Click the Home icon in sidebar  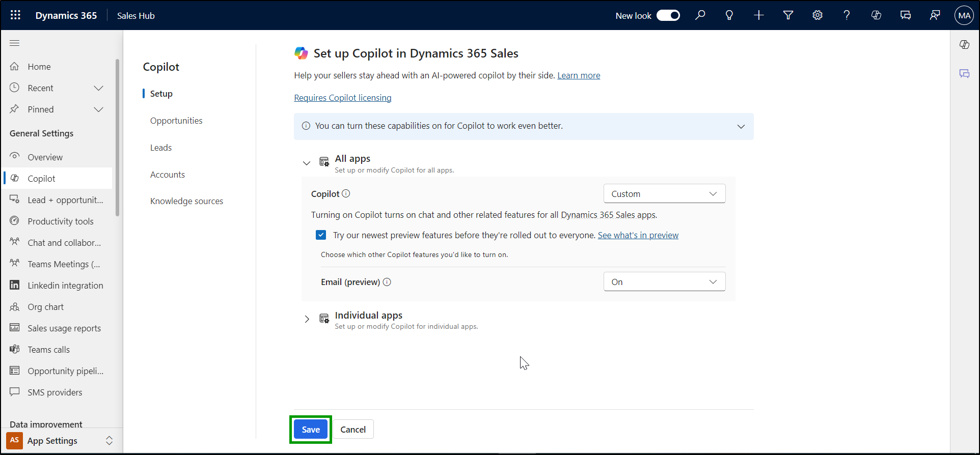[15, 66]
